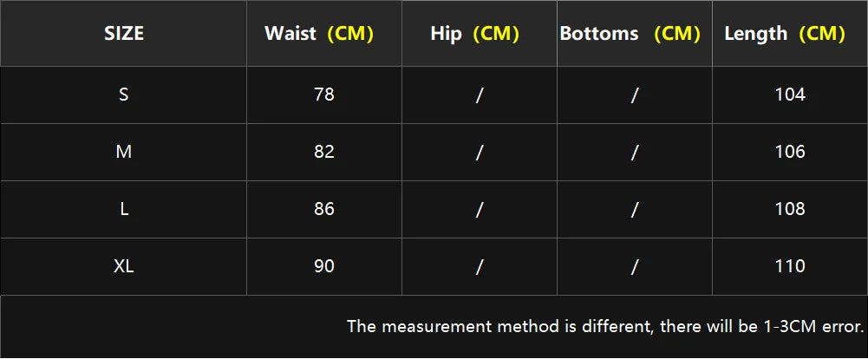This screenshot has height=359, width=868.
Task: Click length value 110
Action: tap(790, 266)
